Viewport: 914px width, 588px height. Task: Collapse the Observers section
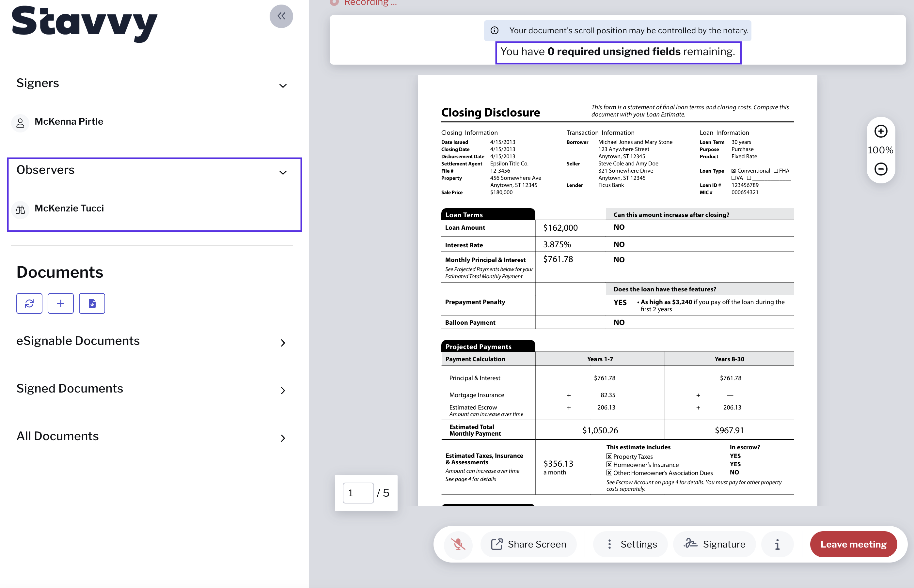tap(283, 172)
